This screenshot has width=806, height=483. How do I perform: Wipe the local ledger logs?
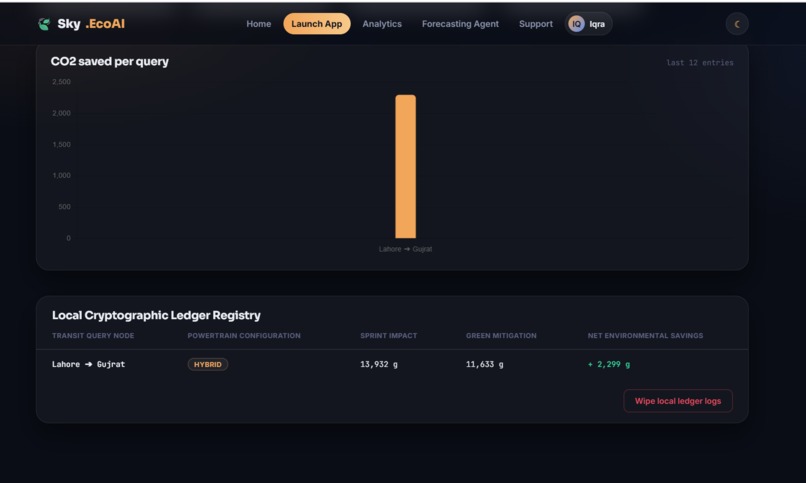coord(677,401)
